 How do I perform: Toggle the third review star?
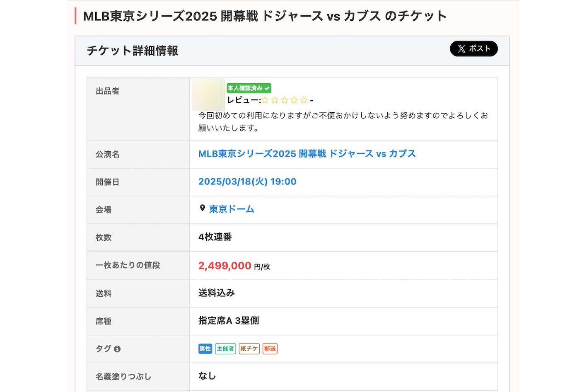[284, 100]
